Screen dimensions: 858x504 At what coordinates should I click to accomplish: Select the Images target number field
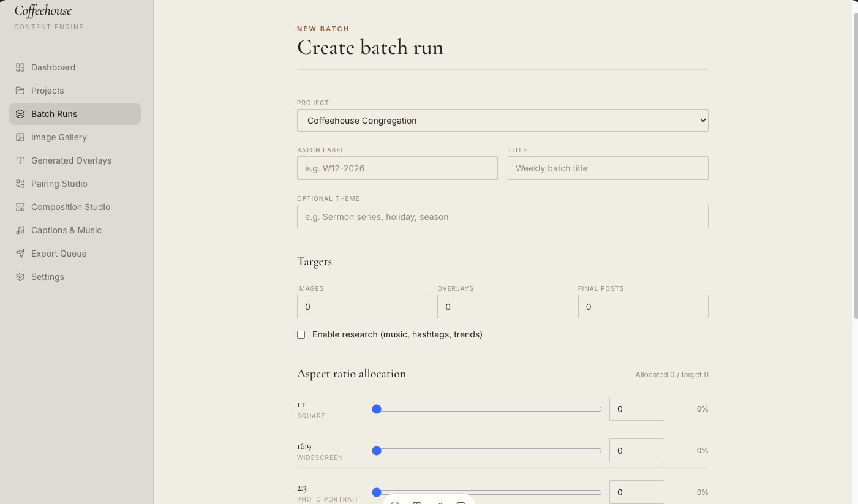[362, 307]
